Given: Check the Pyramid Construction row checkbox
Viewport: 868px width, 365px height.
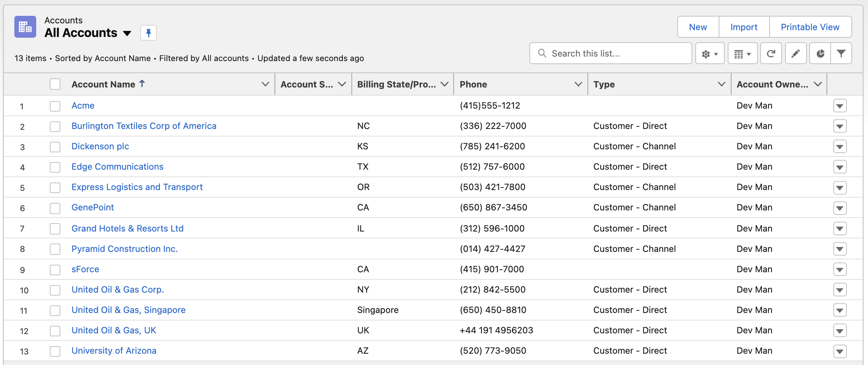Looking at the screenshot, I should point(55,249).
